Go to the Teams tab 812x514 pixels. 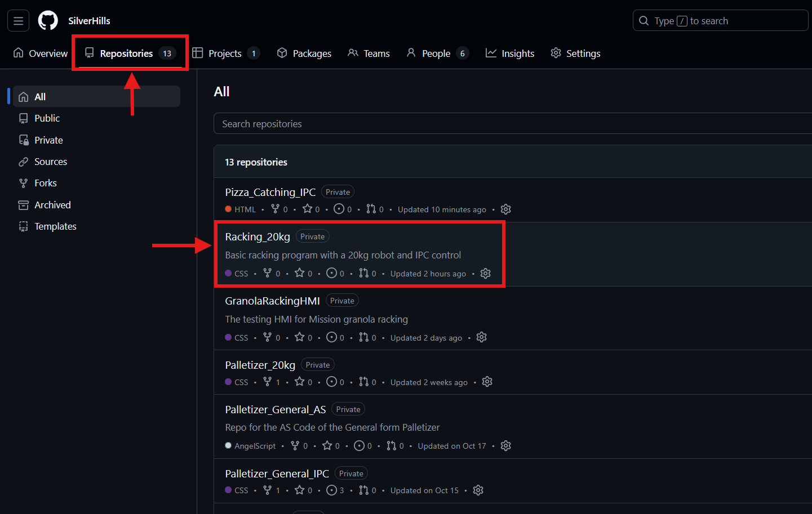369,53
